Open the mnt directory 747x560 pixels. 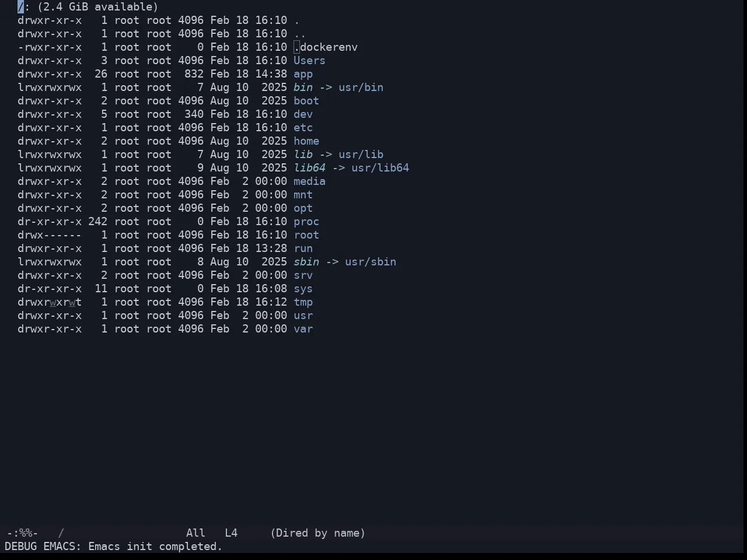click(303, 195)
